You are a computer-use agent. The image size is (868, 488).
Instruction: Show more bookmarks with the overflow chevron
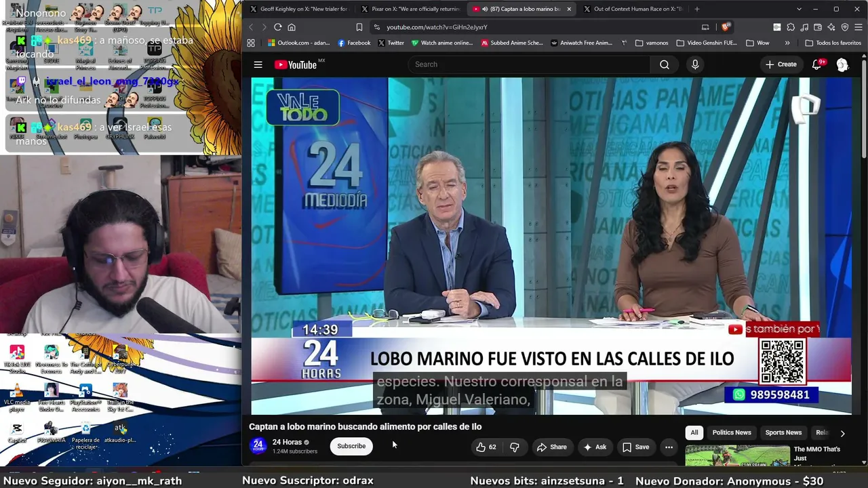click(x=787, y=43)
